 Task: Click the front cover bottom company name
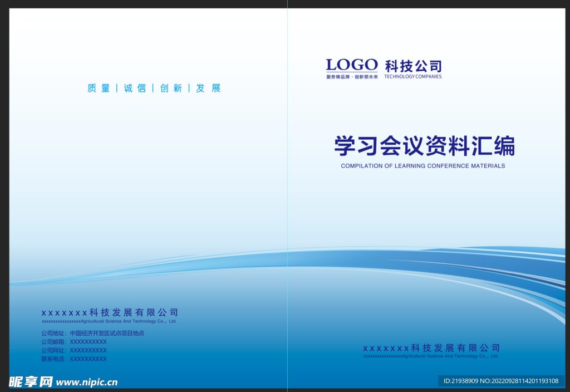[431, 349]
